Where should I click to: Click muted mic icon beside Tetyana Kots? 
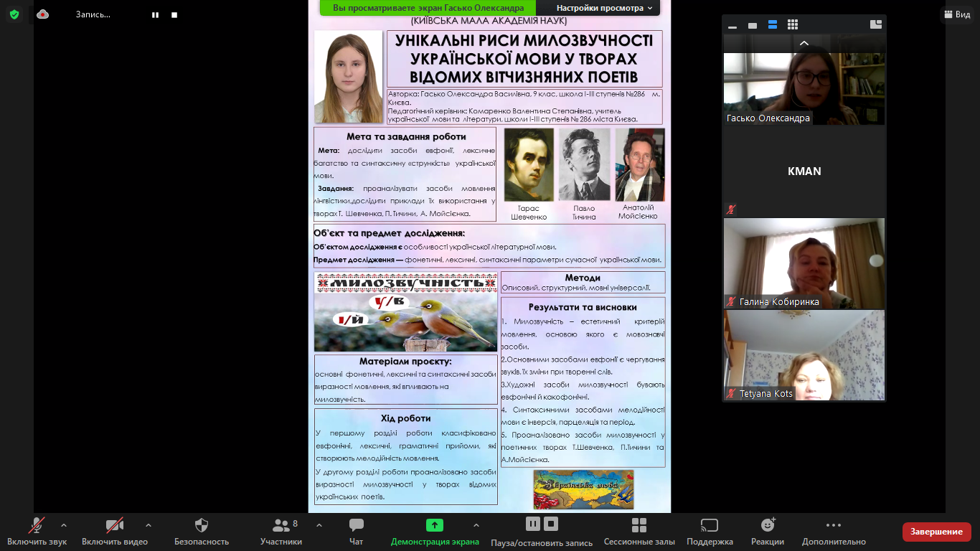point(731,393)
